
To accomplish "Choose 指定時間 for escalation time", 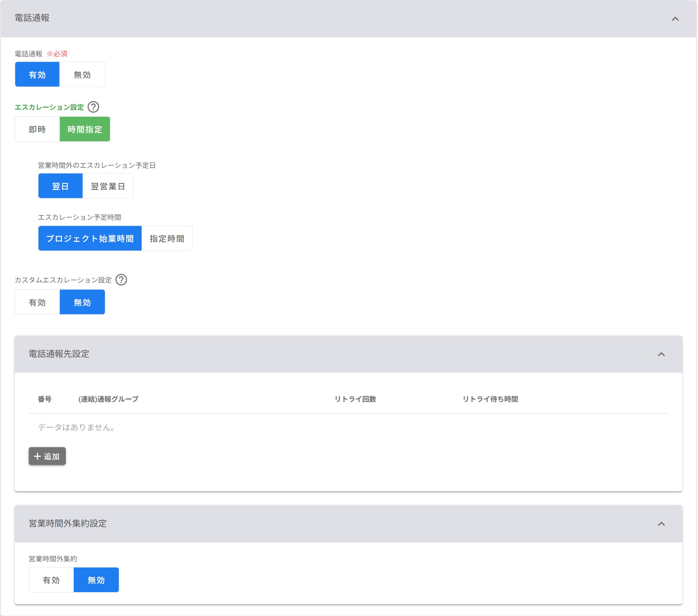I will [x=167, y=238].
